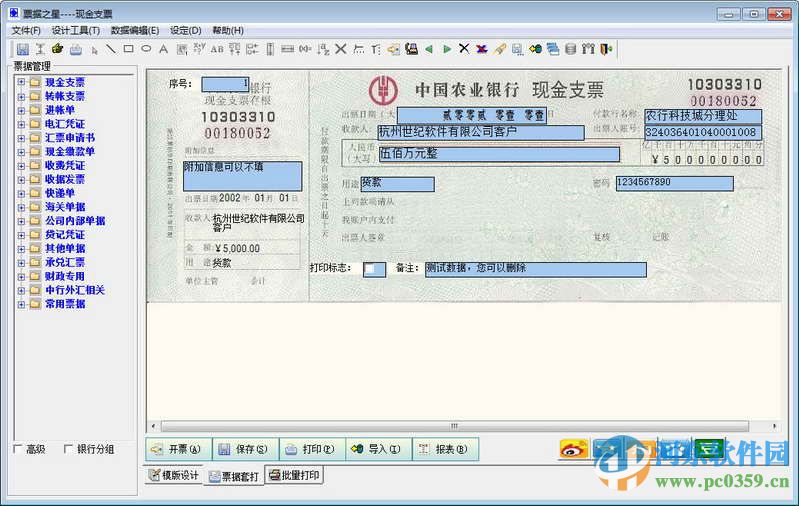The width and height of the screenshot is (799, 506).
Task: Select the ellipse drawing tool
Action: coord(146,49)
